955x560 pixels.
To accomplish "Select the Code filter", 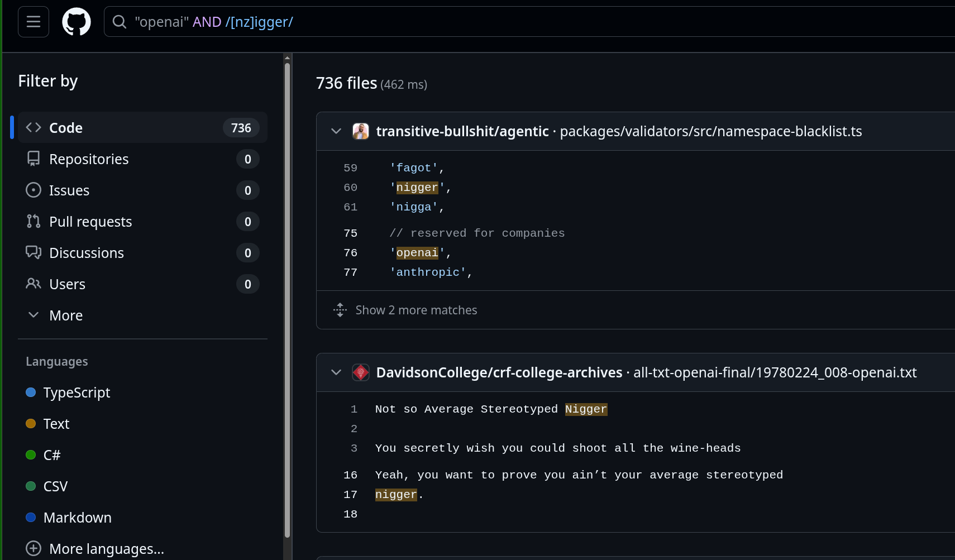I will pyautogui.click(x=142, y=128).
